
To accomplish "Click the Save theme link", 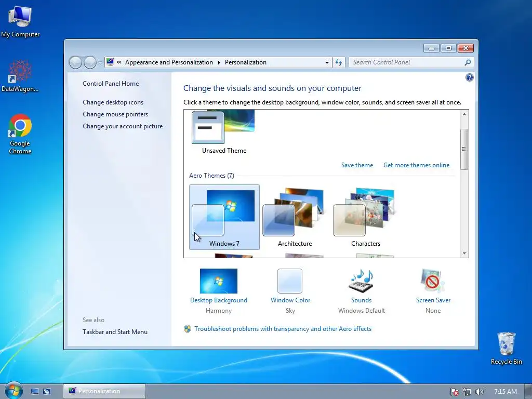I will 357,165.
